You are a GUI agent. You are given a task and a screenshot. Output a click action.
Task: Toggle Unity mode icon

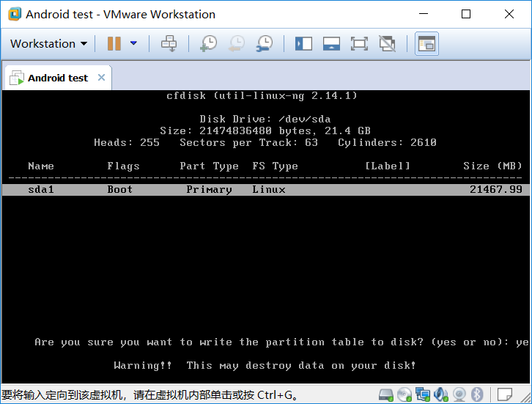(x=387, y=43)
